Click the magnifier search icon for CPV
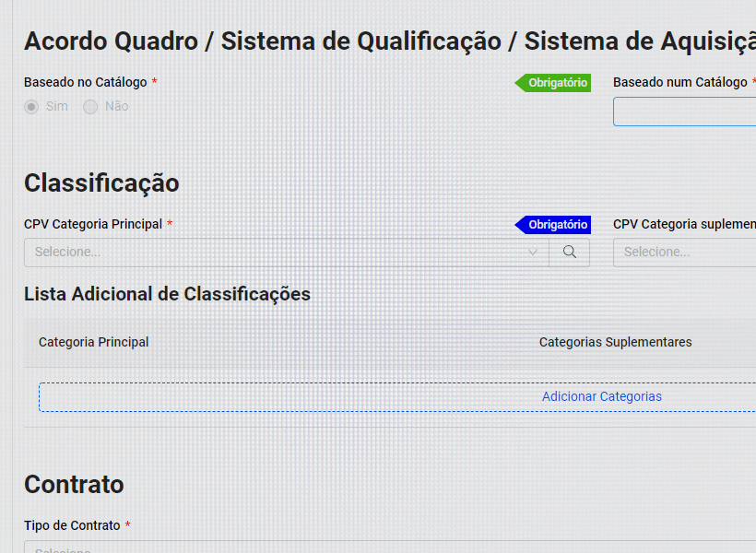Viewport: 756px width, 553px height. (570, 252)
